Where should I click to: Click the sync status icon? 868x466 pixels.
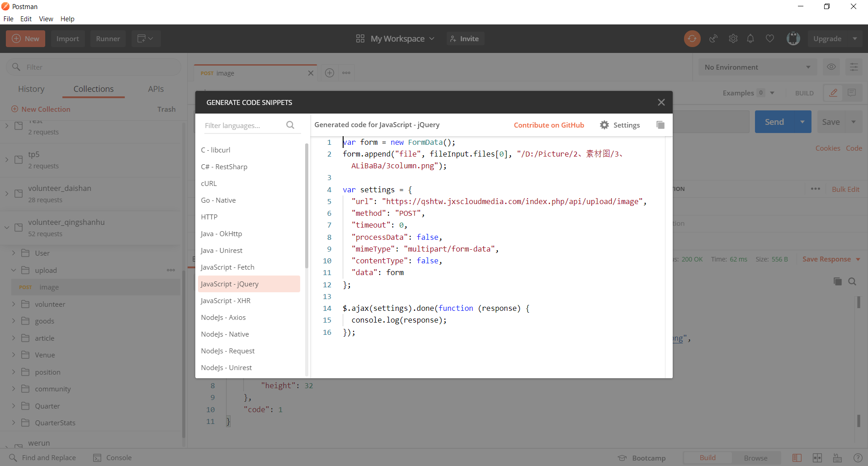(692, 39)
